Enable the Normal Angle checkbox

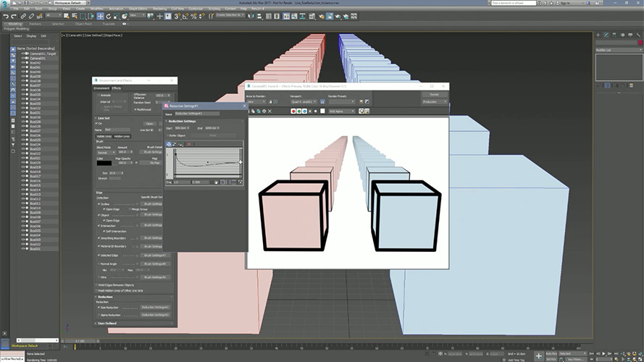[99, 264]
